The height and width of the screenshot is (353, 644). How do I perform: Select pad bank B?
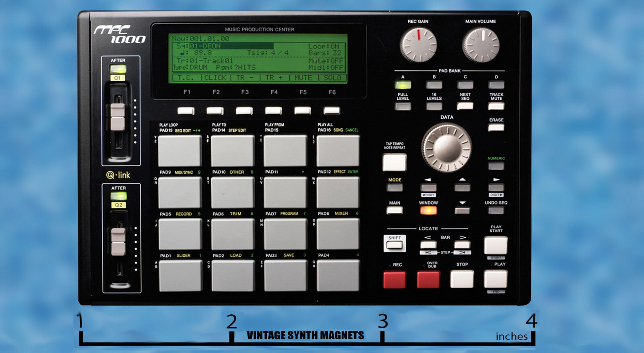coord(434,85)
